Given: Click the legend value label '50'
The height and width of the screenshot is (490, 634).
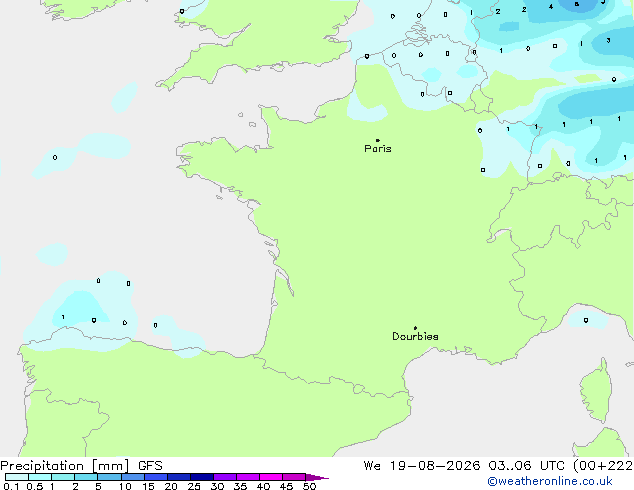Looking at the screenshot, I should [x=309, y=486].
